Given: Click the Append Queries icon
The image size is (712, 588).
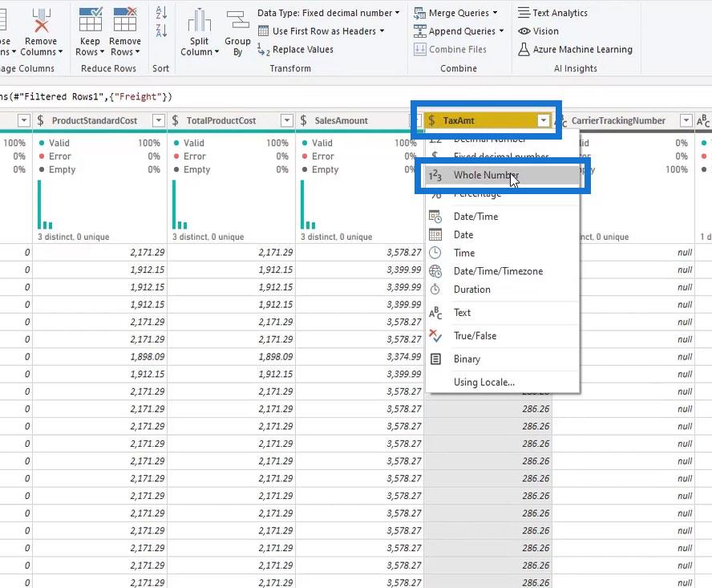Looking at the screenshot, I should click(419, 31).
